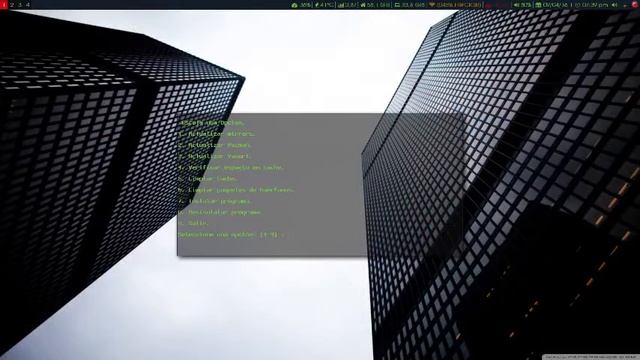Click terminal option 1 "Actualizar mirrors"

click(217, 134)
